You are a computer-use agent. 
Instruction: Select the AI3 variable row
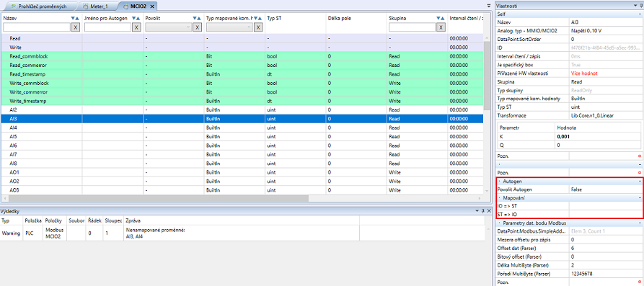242,119
